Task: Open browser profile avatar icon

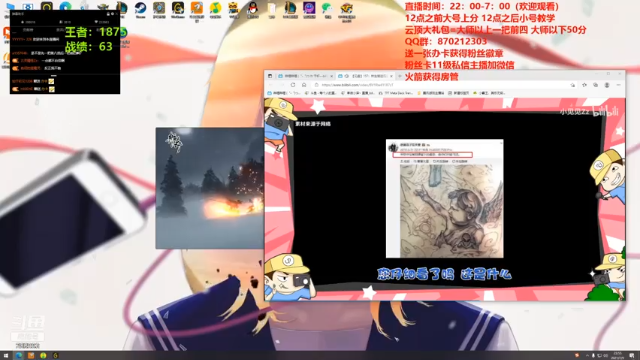Action: pyautogui.click(x=607, y=85)
